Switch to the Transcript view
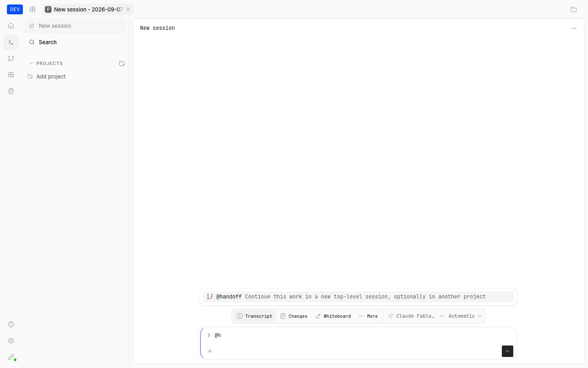 point(254,316)
